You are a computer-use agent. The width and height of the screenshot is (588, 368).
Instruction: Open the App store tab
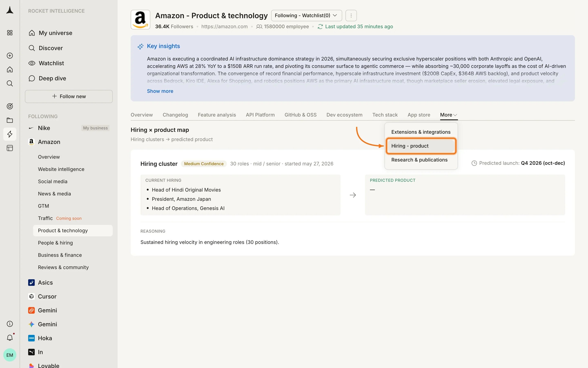pos(419,115)
